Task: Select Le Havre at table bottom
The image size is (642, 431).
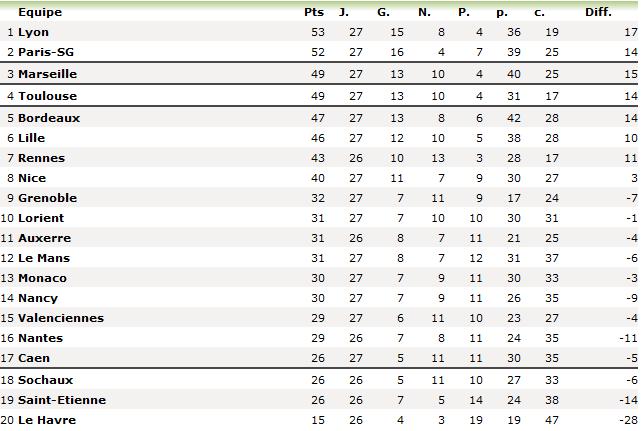Action: (x=46, y=420)
